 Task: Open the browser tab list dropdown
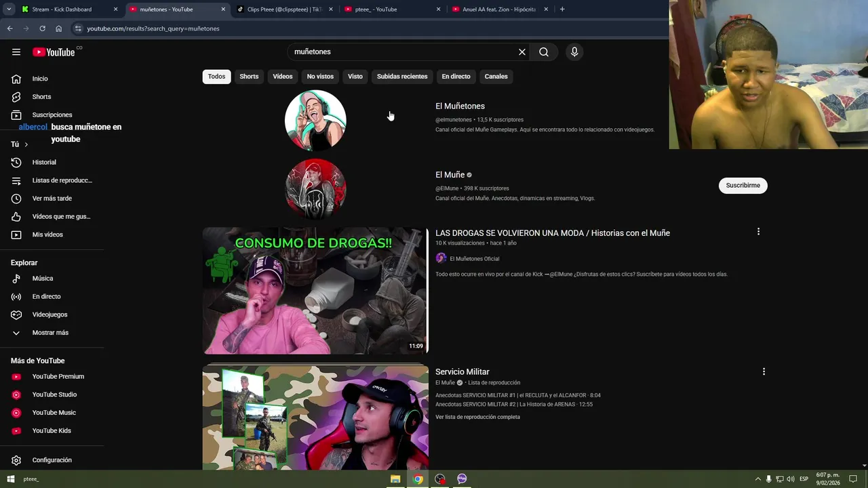point(9,9)
